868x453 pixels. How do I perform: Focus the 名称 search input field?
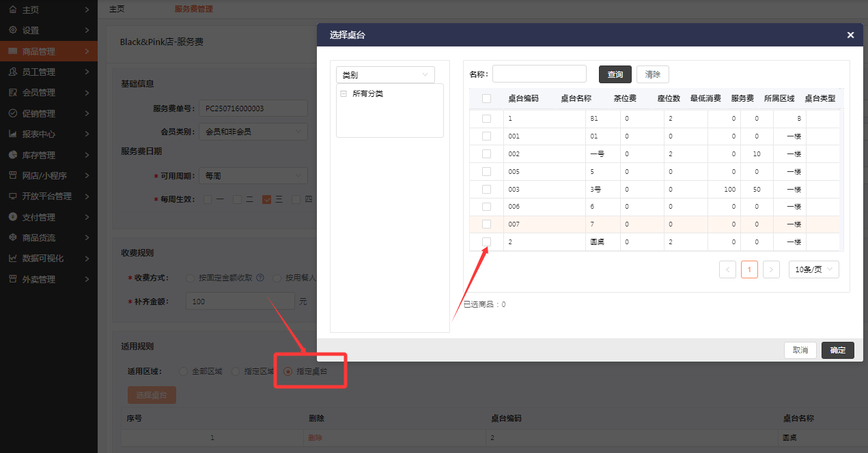(x=540, y=74)
